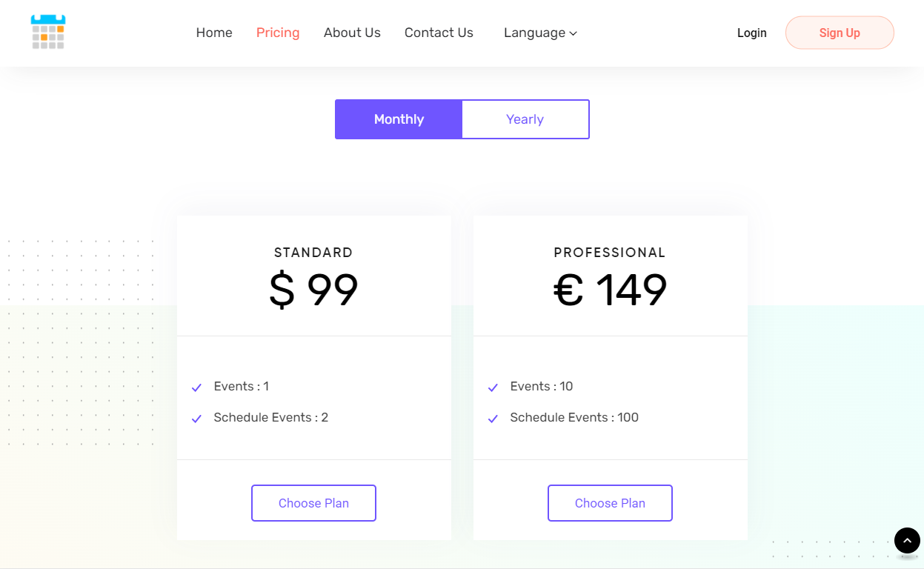Image resolution: width=924 pixels, height=569 pixels.
Task: Click the calendar logo icon
Action: (48, 33)
